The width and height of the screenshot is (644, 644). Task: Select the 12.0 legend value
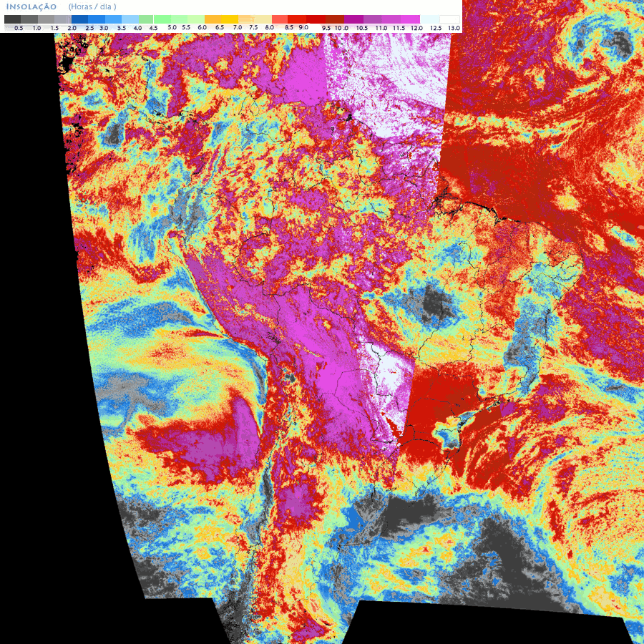point(417,28)
